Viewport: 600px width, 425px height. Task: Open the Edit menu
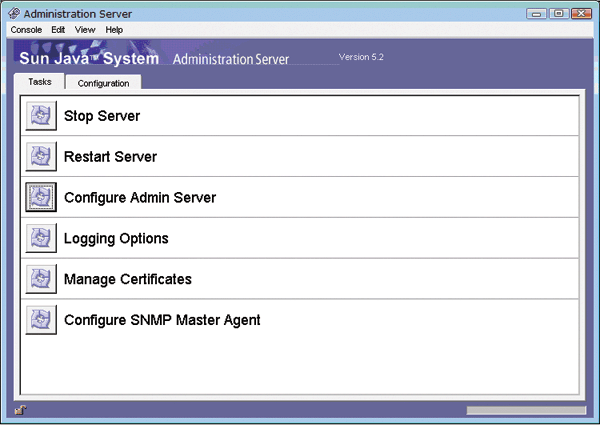pos(58,30)
